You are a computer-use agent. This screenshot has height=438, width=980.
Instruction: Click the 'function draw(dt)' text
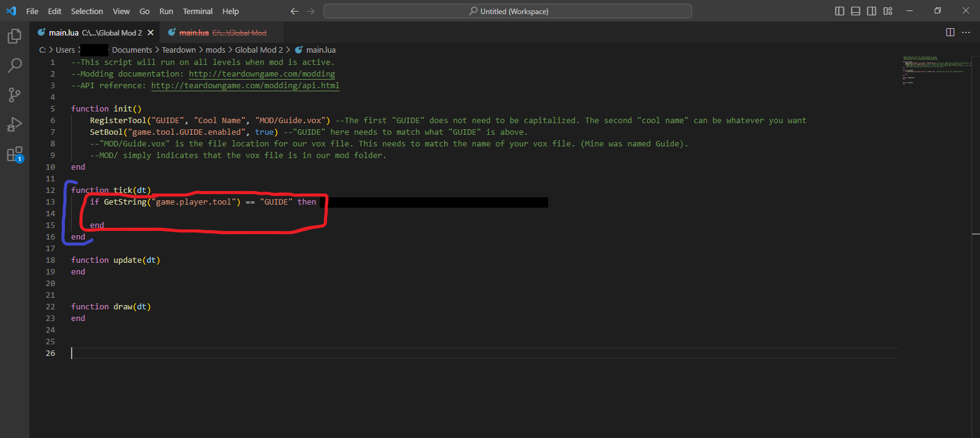click(111, 307)
